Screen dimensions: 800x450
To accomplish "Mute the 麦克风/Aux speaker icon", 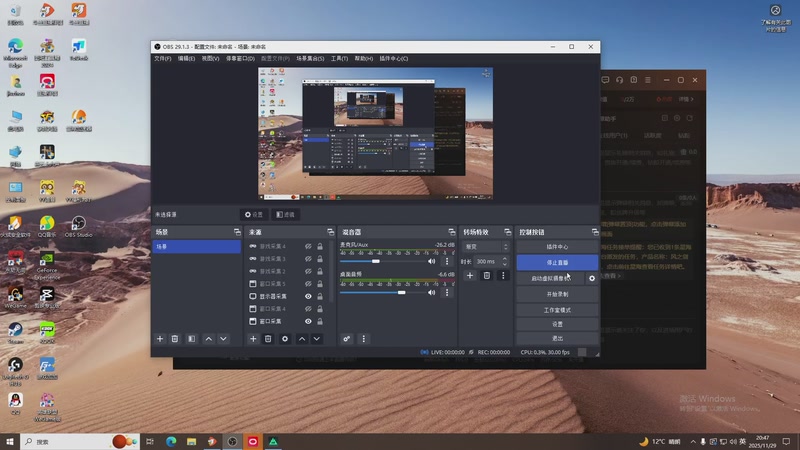I will [x=432, y=261].
